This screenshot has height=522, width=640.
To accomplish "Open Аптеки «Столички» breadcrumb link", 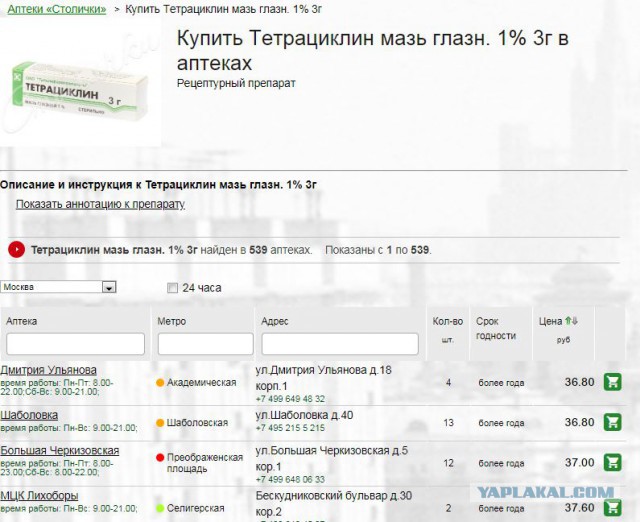I will [57, 9].
